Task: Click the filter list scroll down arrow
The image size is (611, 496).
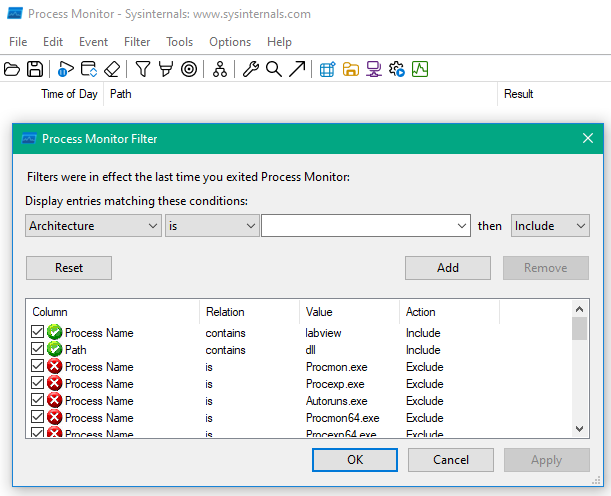Action: click(x=579, y=429)
